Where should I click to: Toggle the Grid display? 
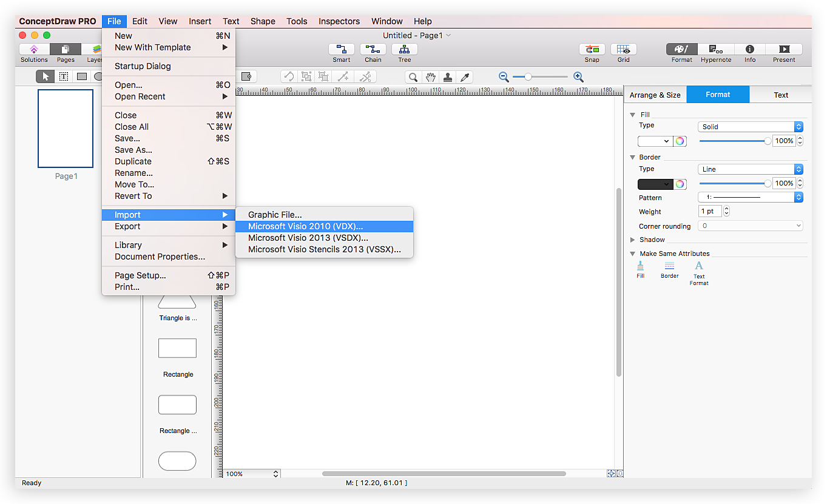click(x=623, y=50)
